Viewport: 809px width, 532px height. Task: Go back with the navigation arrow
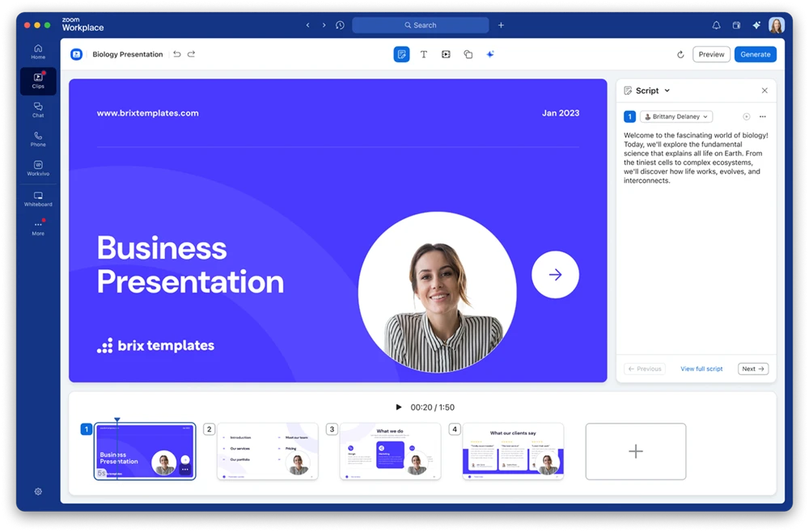tap(308, 25)
